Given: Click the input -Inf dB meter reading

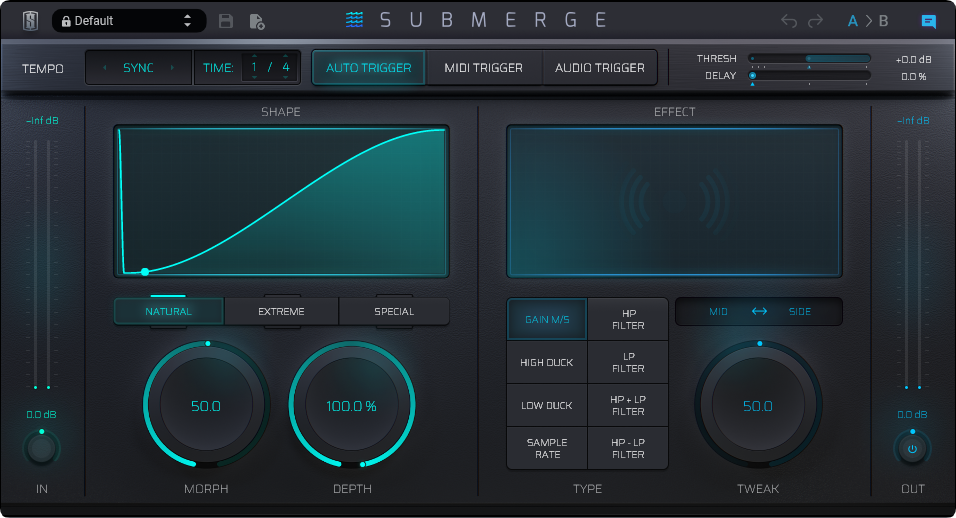Looking at the screenshot, I should 42,121.
